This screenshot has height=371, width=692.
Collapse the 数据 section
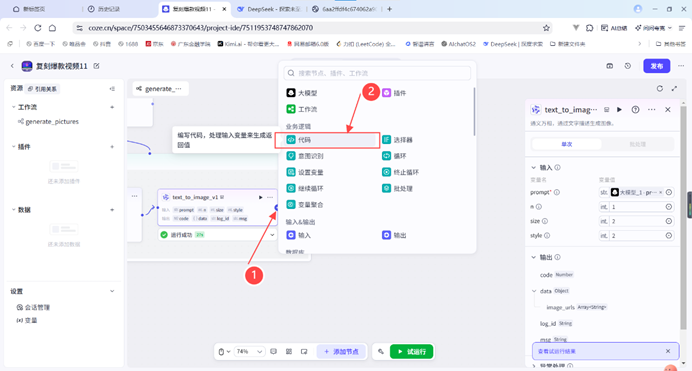point(13,210)
